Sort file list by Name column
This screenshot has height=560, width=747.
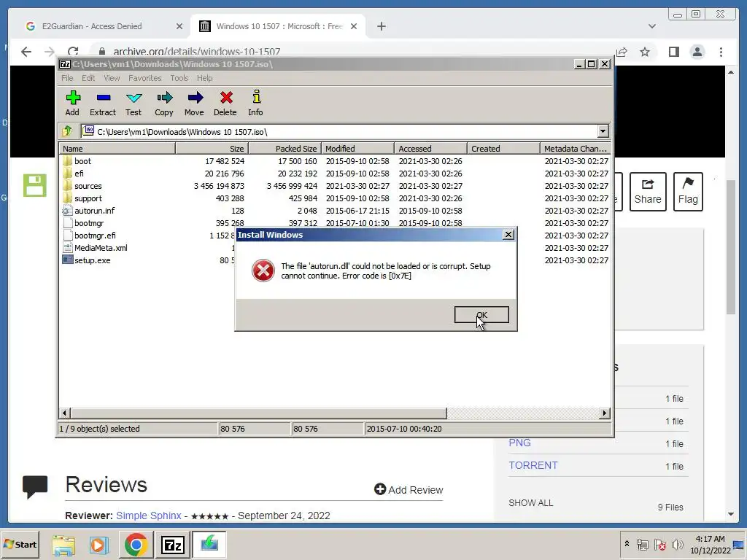tap(117, 149)
